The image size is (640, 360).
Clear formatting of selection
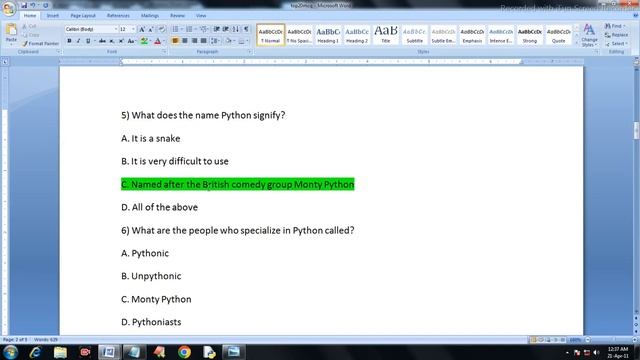162,29
